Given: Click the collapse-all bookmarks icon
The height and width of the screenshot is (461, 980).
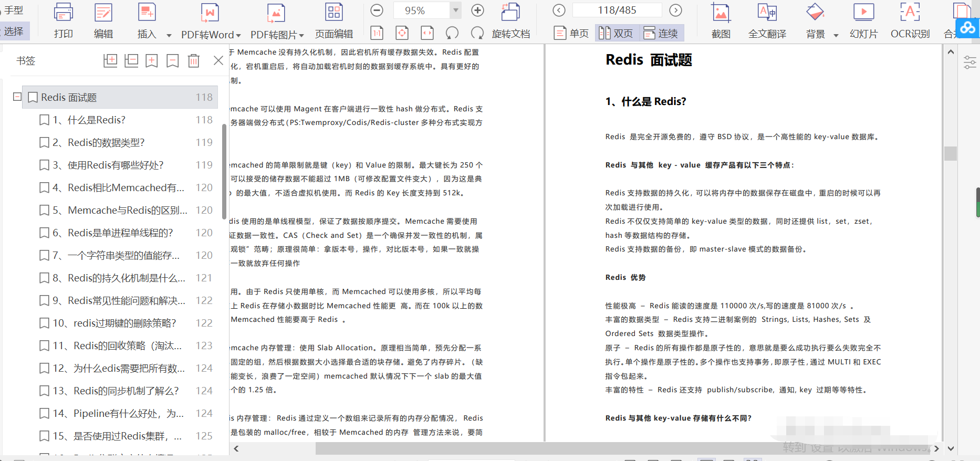Looking at the screenshot, I should [x=131, y=61].
